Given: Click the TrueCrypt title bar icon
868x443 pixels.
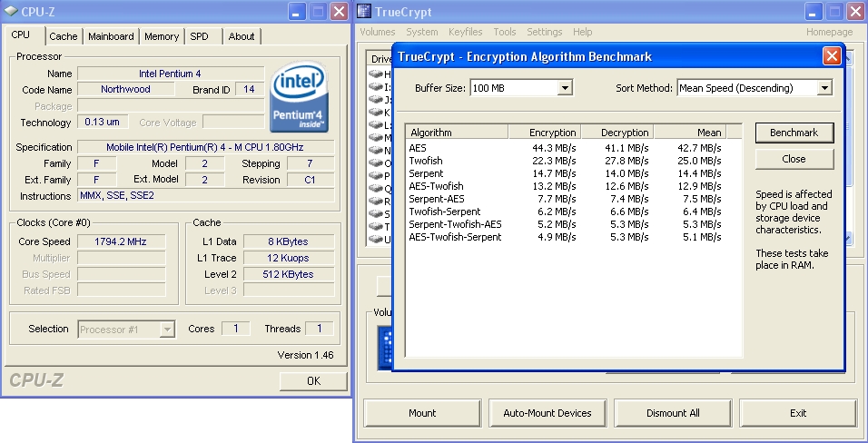Looking at the screenshot, I should (364, 12).
